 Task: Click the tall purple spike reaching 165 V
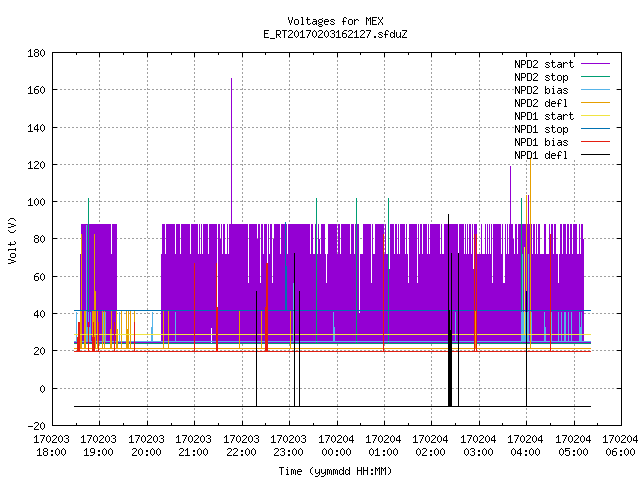(x=231, y=151)
